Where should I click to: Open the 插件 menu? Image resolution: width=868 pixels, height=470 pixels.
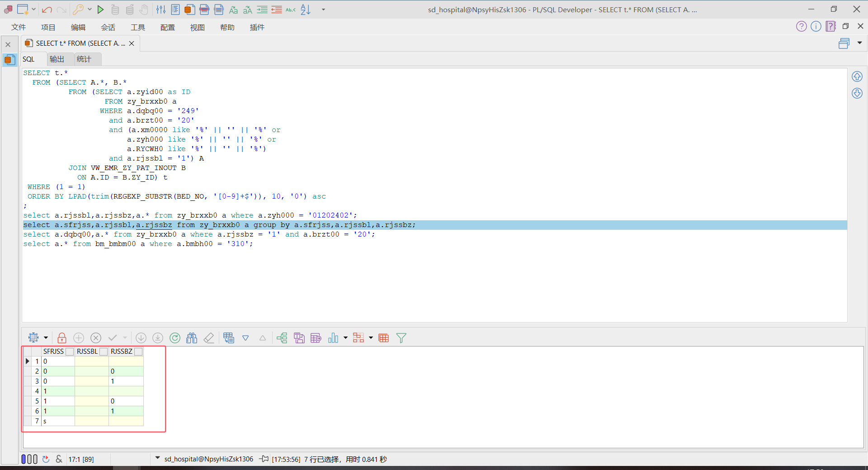pyautogui.click(x=257, y=28)
